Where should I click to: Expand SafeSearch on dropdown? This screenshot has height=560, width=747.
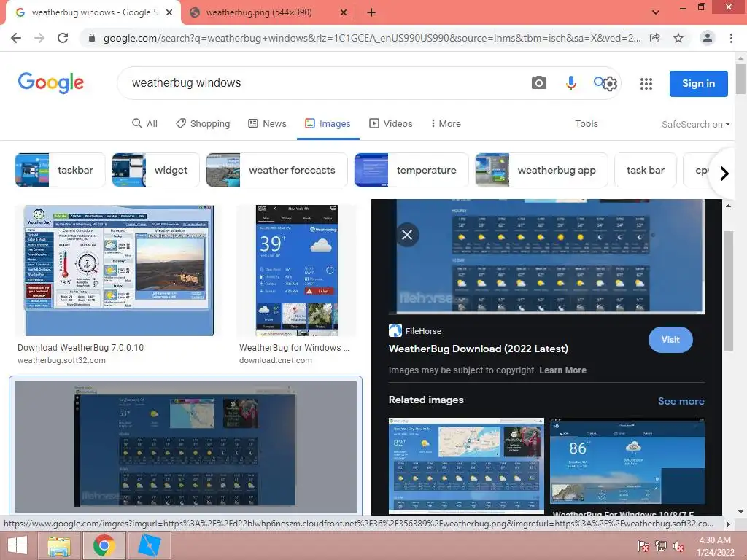click(695, 124)
